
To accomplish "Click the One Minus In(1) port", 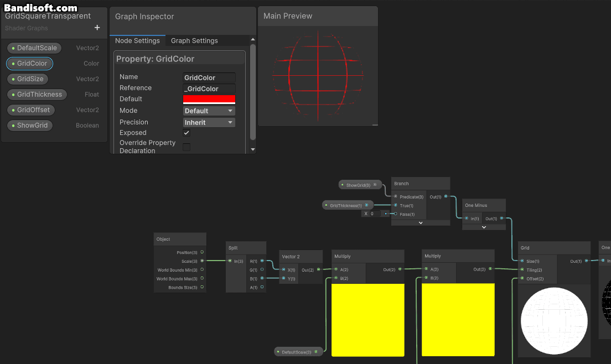I will pos(467,219).
